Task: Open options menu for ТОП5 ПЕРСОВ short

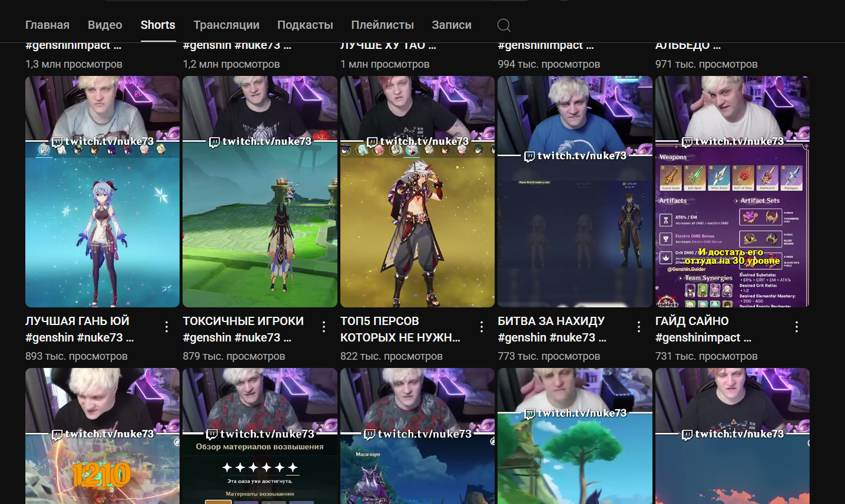Action: pos(482,327)
